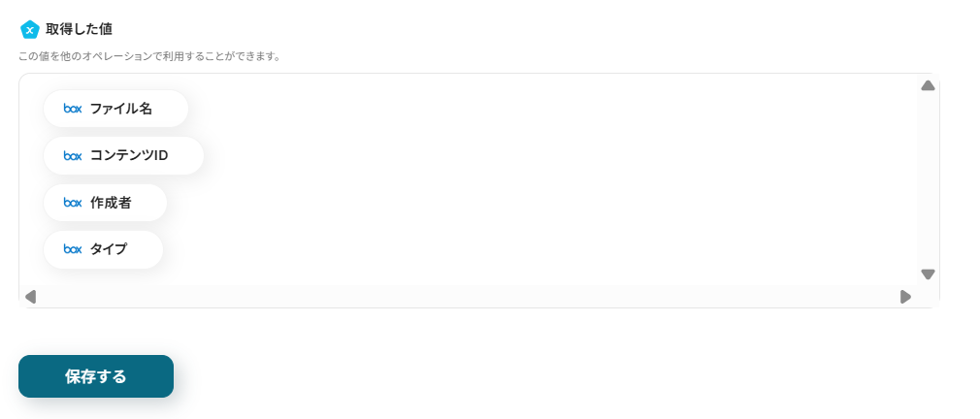
Task: Click the 取得した値 heading text
Action: [x=79, y=29]
